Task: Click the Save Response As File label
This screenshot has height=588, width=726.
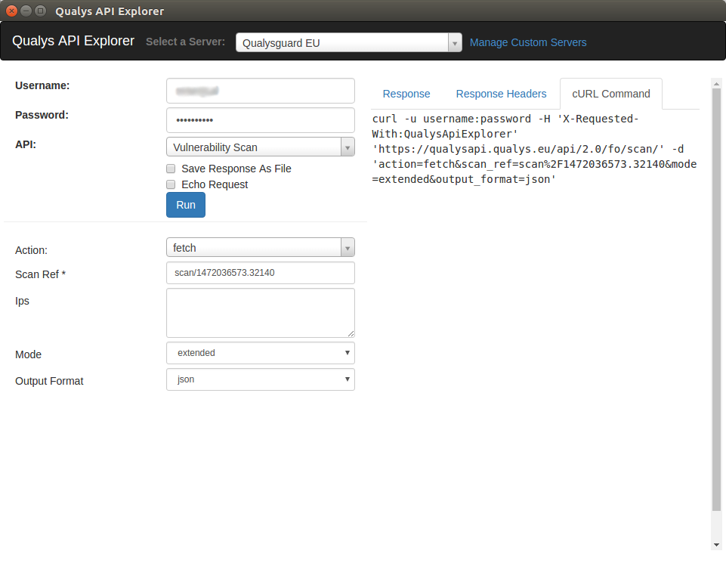Action: 236,169
